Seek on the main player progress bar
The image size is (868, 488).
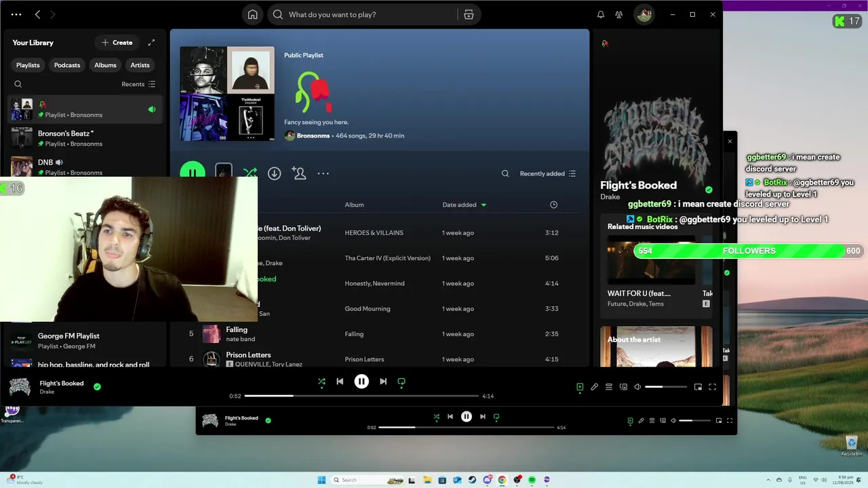point(361,396)
